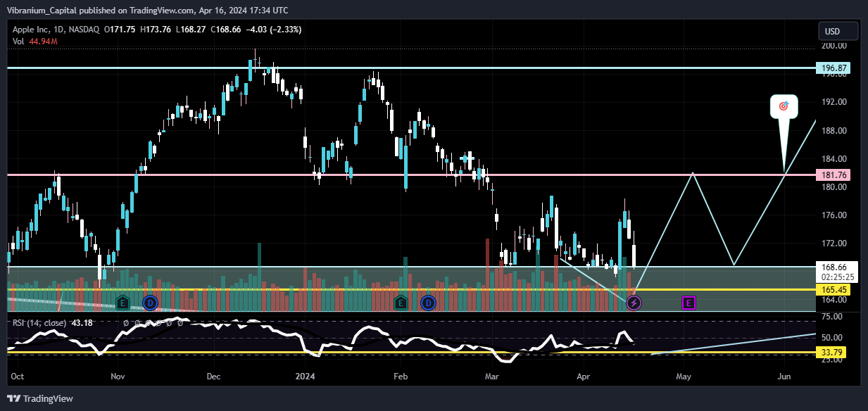Click the 50.00 RSI axis tick

pos(833,339)
